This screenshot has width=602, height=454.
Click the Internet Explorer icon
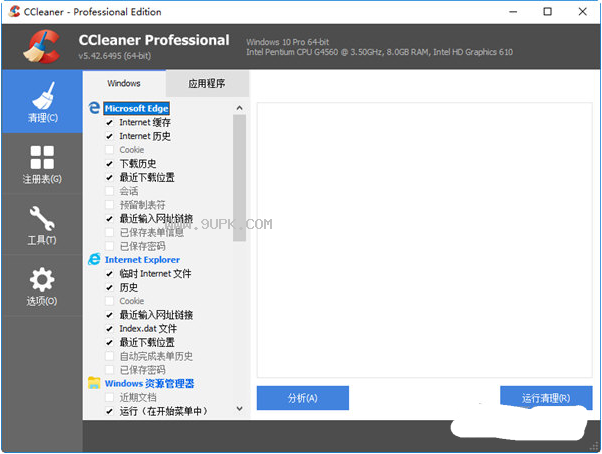94,259
